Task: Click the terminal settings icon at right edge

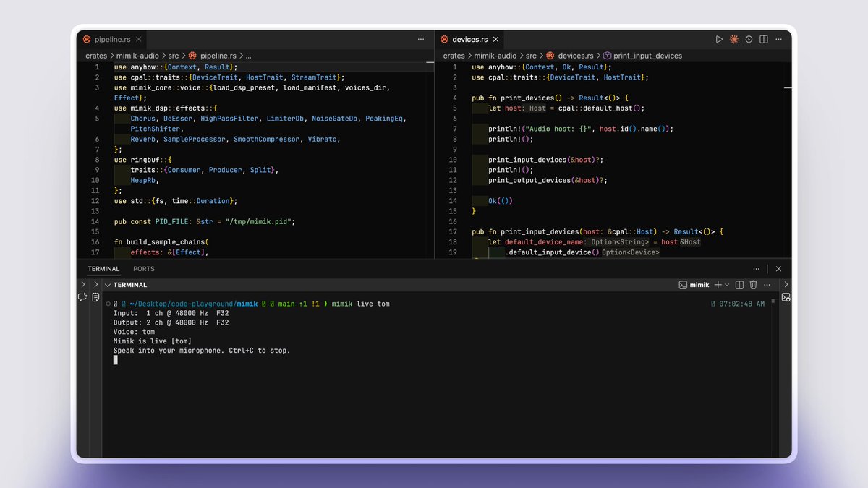Action: 786,297
